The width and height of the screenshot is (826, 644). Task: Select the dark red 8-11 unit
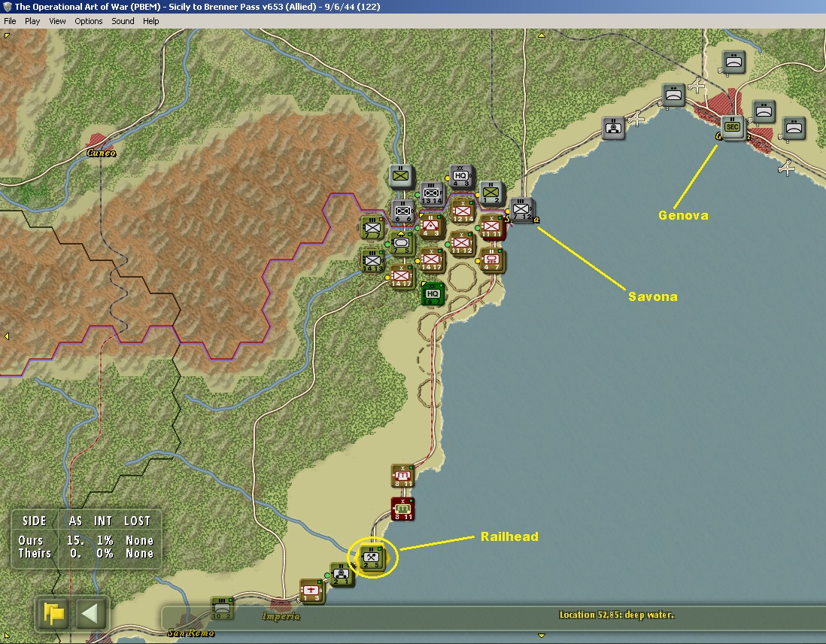point(403,509)
